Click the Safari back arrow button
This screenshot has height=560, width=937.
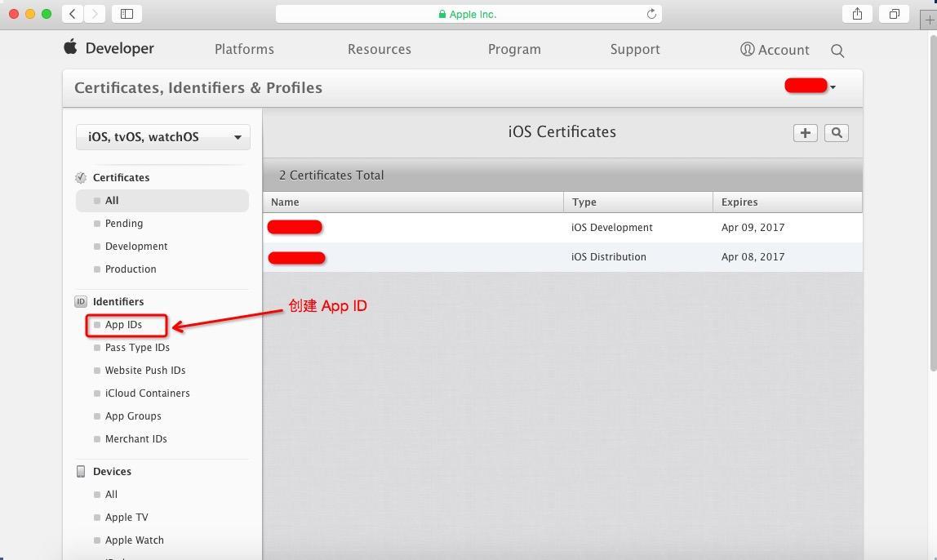[x=73, y=14]
